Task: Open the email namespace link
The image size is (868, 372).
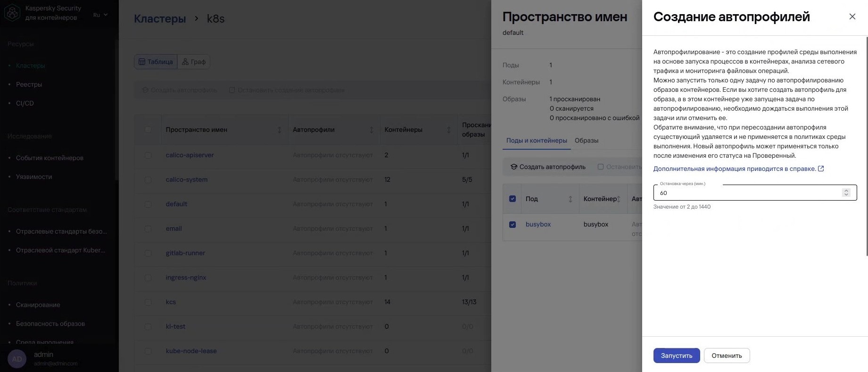Action: (x=174, y=228)
